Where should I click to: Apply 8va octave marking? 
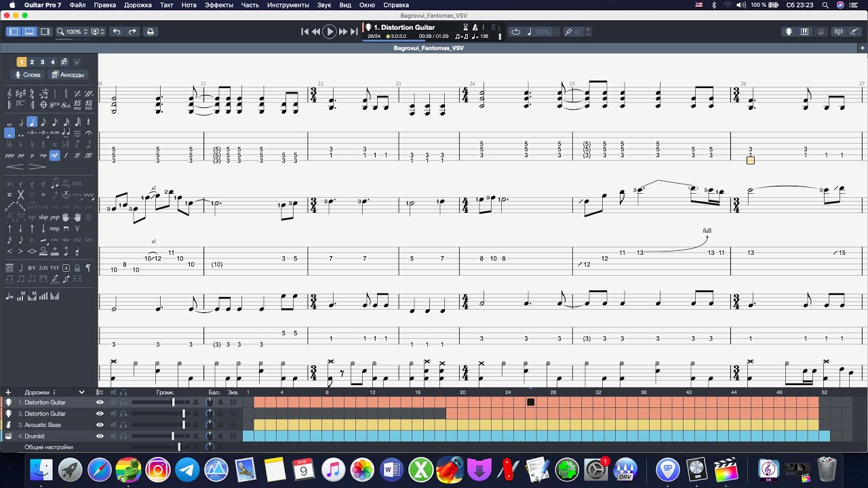coord(54,104)
